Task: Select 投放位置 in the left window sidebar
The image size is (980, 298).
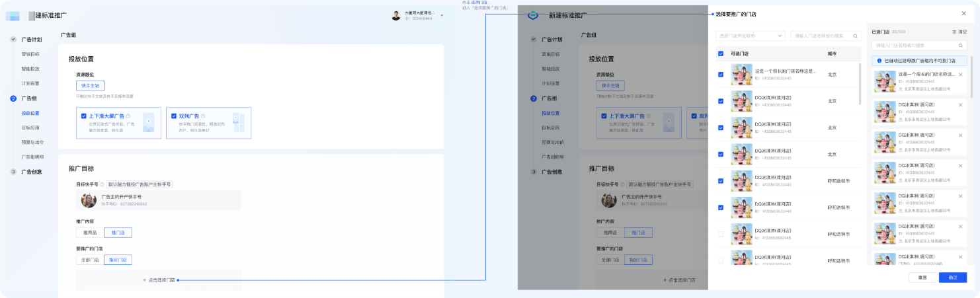Action: click(x=30, y=113)
